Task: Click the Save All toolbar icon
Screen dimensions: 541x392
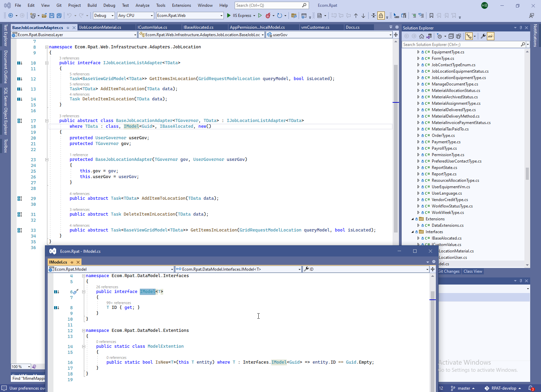Action: coord(59,16)
